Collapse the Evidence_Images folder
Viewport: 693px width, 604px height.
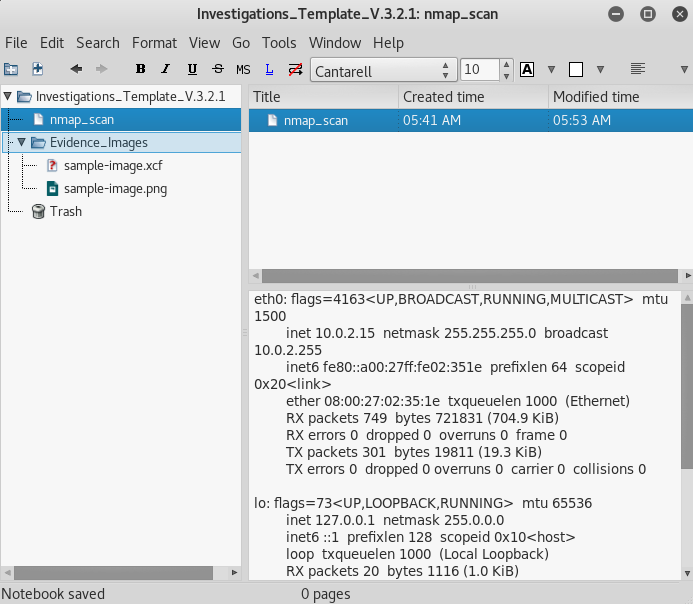point(21,142)
